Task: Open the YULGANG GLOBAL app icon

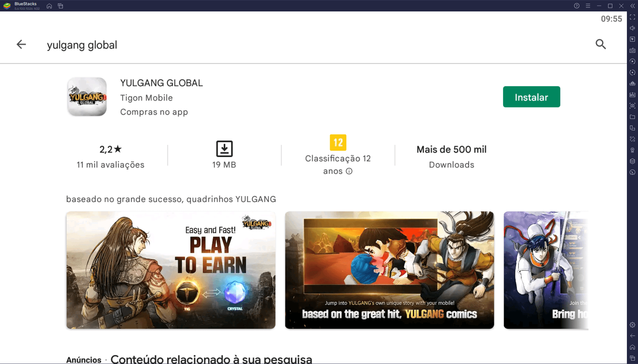Action: tap(87, 97)
